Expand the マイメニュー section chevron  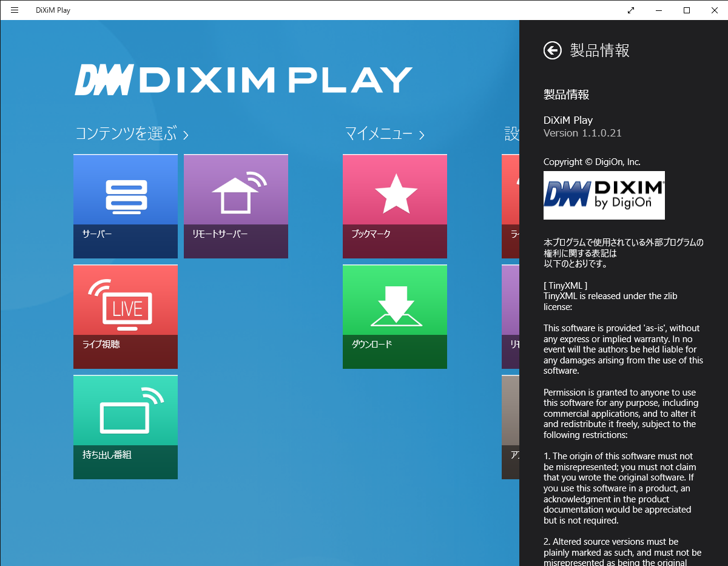(422, 135)
